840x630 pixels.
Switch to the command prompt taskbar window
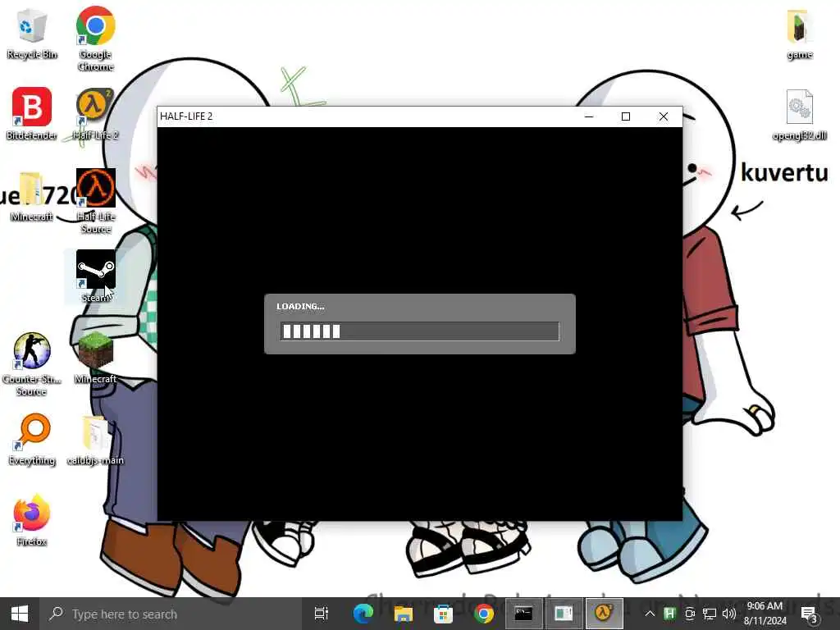(x=523, y=614)
